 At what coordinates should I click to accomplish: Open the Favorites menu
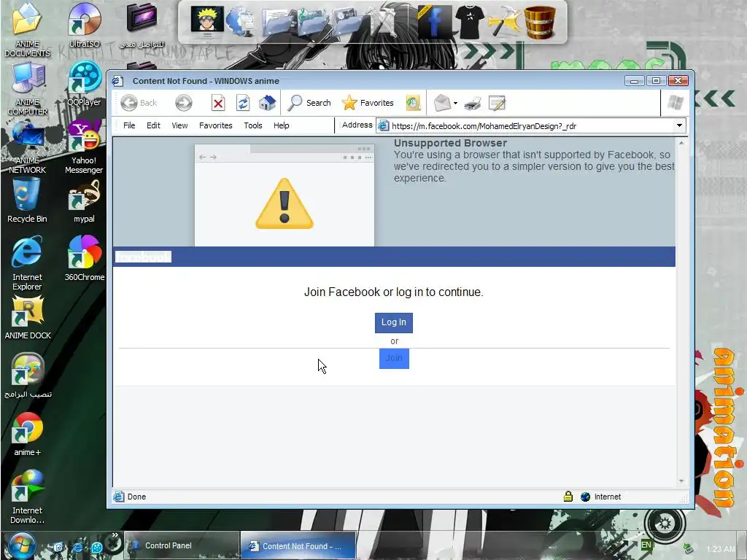pos(216,125)
